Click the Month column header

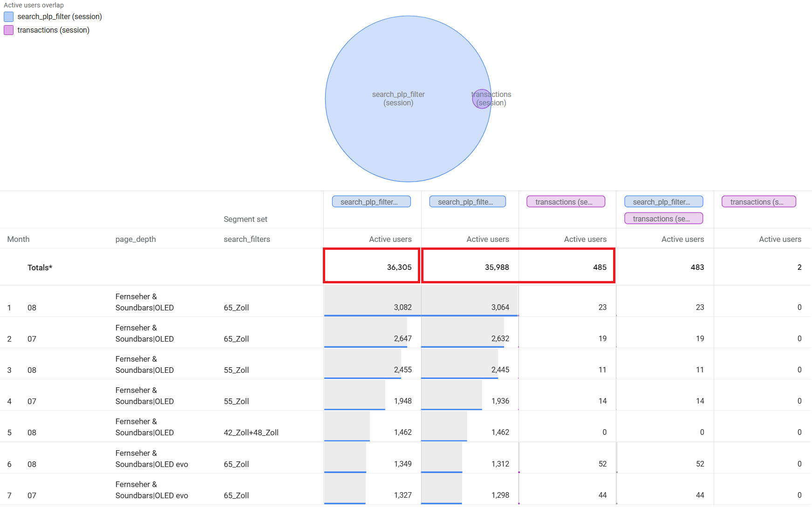(19, 239)
